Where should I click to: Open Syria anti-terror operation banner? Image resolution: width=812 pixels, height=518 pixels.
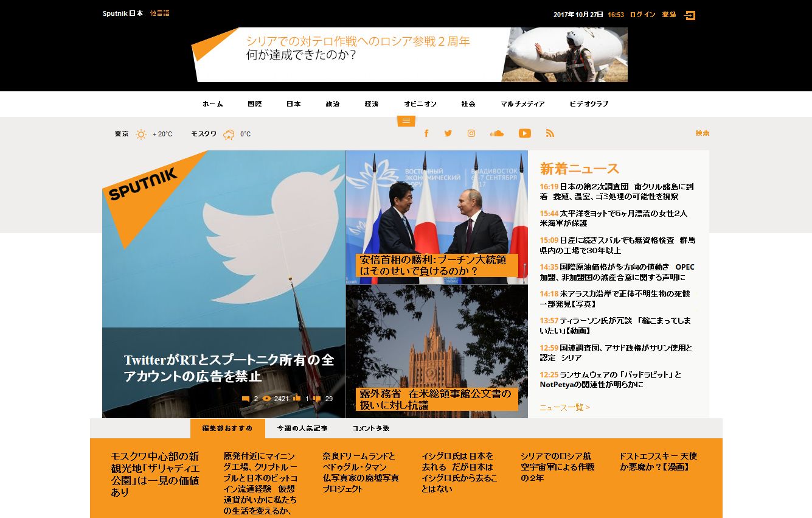tap(409, 55)
